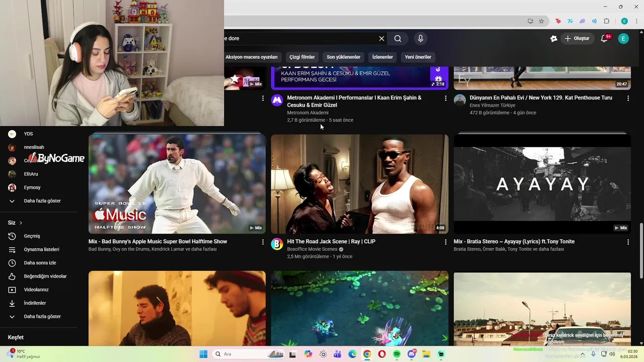This screenshot has height=362, width=644.
Task: Bookmark this page with the star icon
Action: pos(541,21)
